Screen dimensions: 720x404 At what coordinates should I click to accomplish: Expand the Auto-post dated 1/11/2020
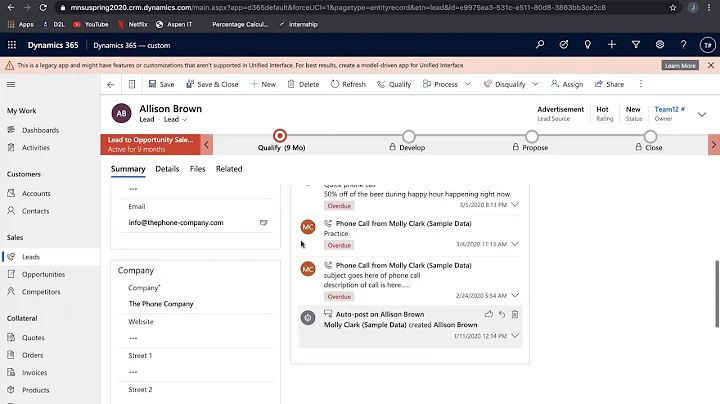[x=515, y=336]
